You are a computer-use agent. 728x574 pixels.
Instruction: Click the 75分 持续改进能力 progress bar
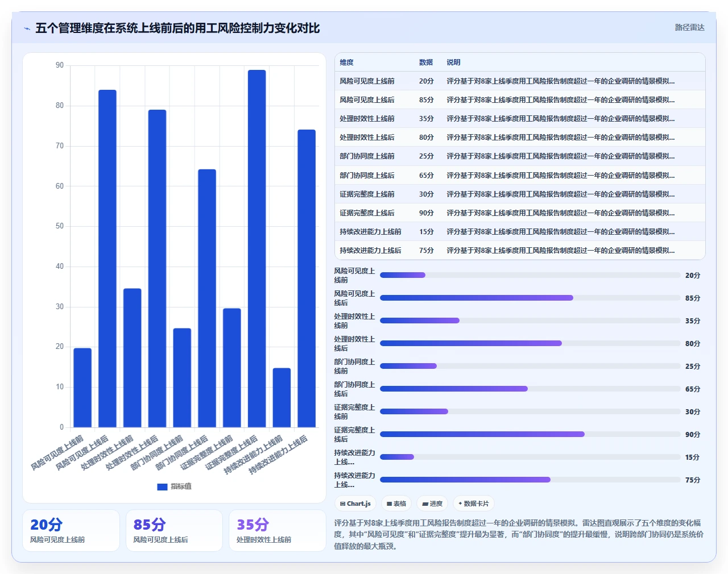(x=530, y=480)
